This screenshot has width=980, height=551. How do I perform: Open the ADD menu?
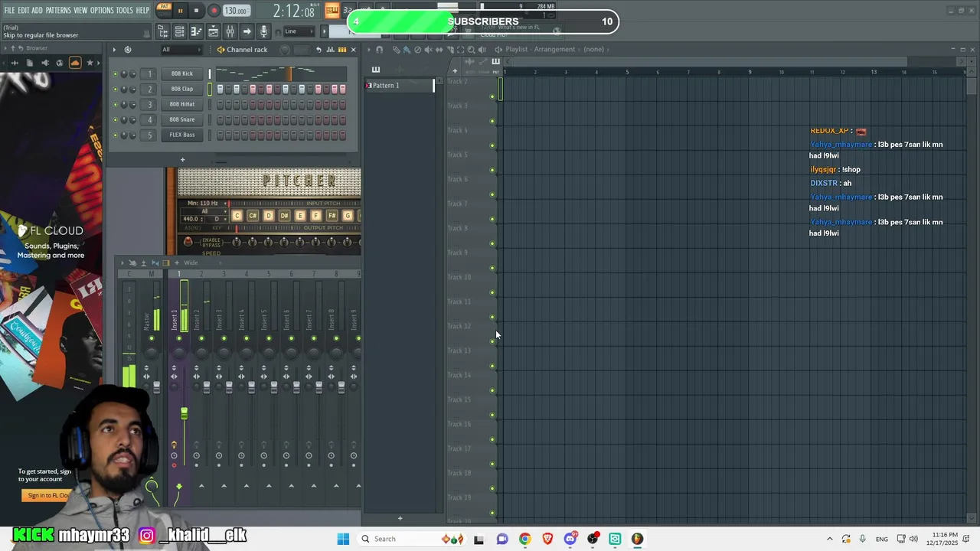37,11
